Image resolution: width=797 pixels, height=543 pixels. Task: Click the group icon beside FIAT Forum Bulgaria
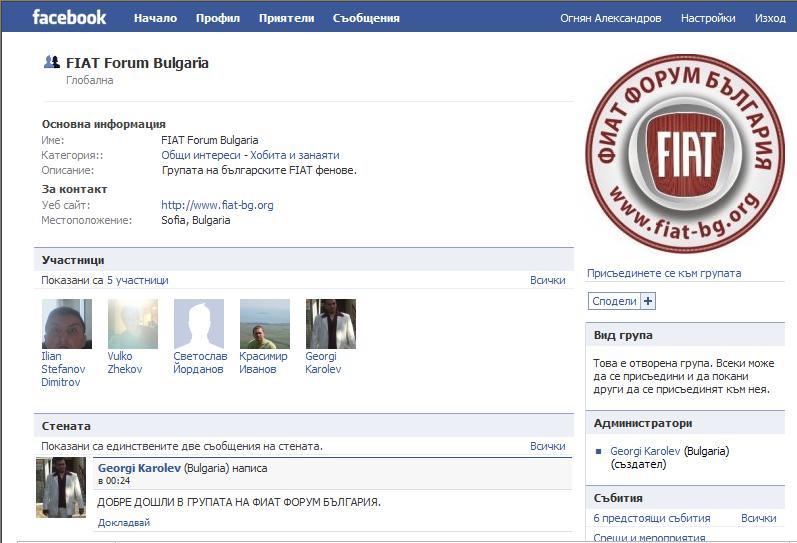point(51,62)
